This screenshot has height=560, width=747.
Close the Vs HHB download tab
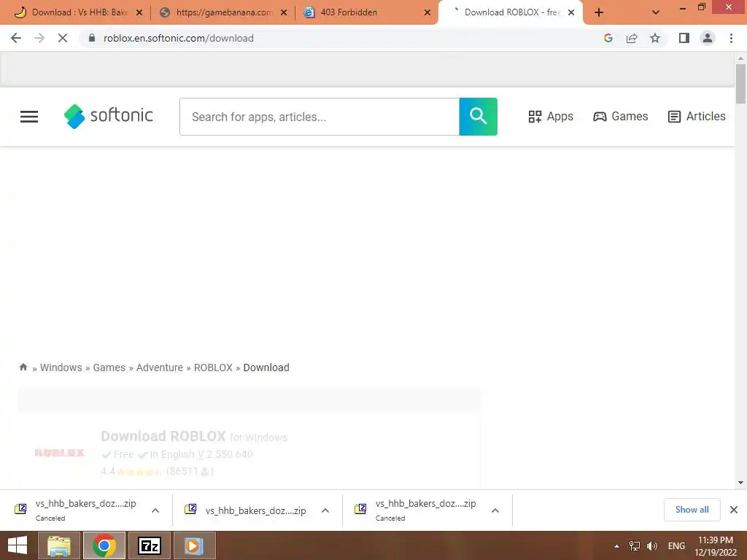[139, 12]
